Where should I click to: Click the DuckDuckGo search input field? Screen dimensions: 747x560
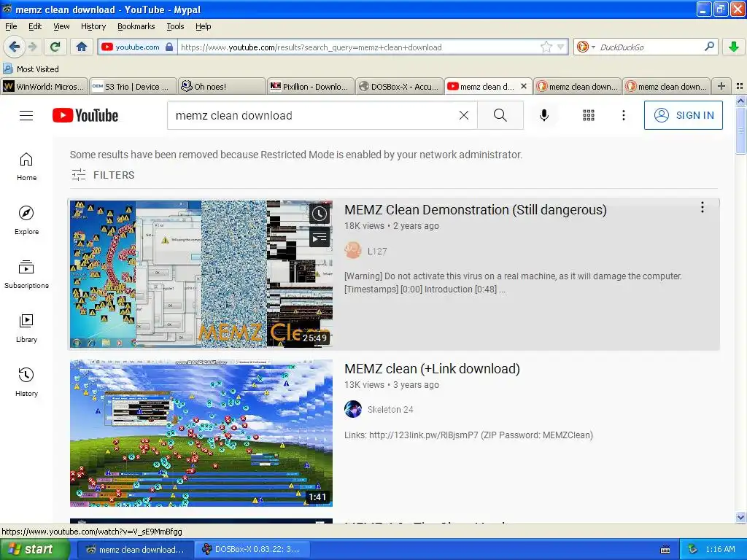point(649,47)
